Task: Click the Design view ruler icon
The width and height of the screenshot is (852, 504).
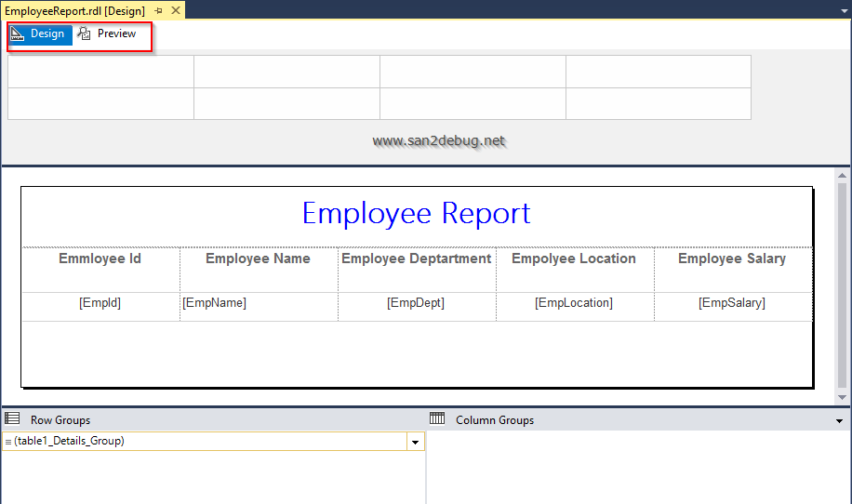Action: (18, 34)
